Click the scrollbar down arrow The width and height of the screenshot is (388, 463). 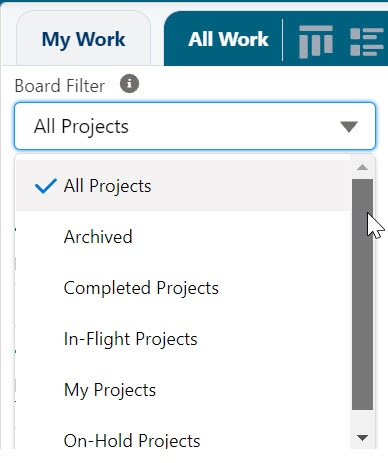(x=362, y=438)
